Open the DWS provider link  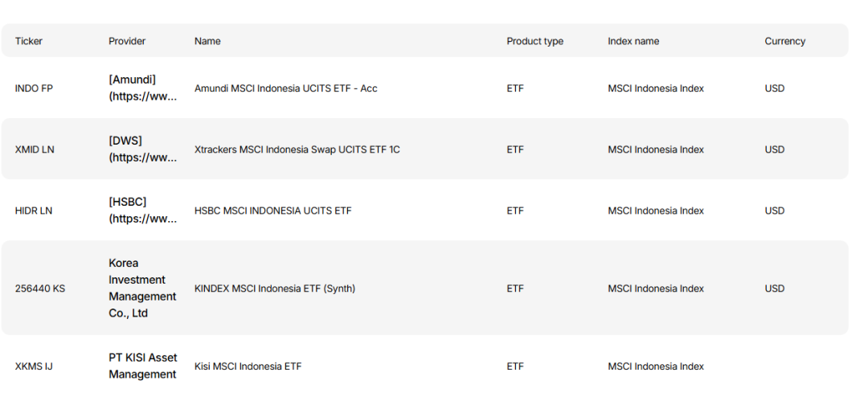pyautogui.click(x=142, y=149)
